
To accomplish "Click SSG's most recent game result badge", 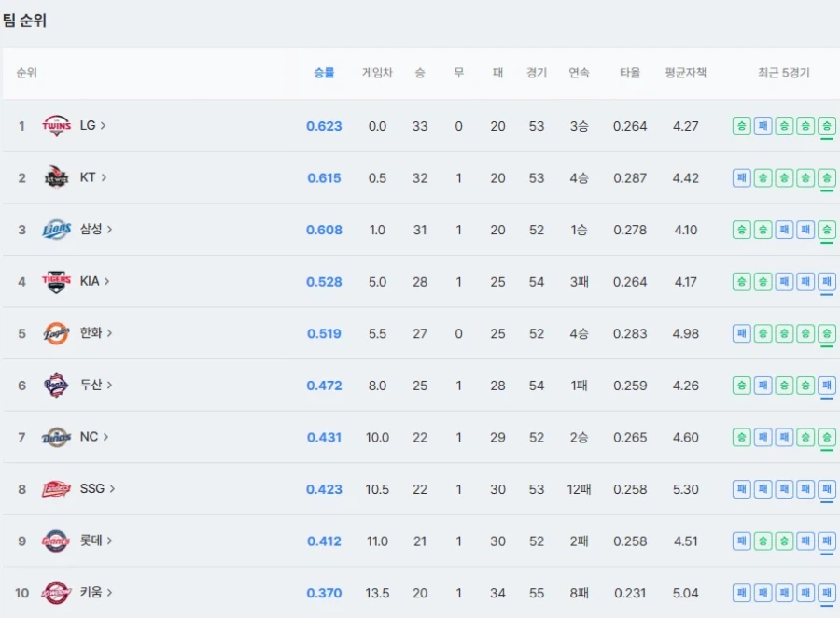I will [827, 489].
